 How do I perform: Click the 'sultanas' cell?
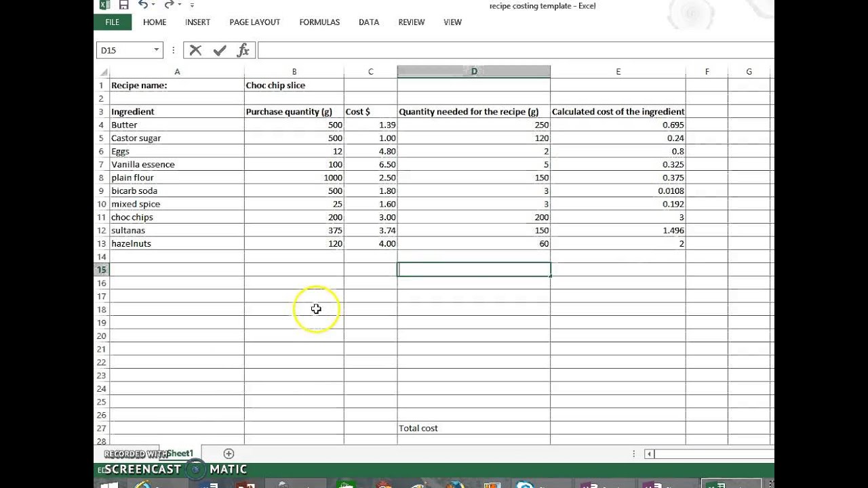[177, 230]
